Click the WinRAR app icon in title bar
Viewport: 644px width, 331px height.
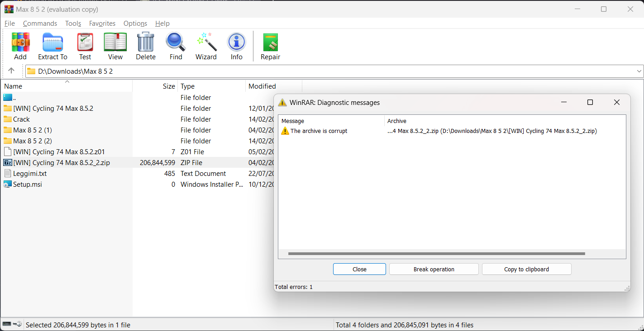(9, 9)
